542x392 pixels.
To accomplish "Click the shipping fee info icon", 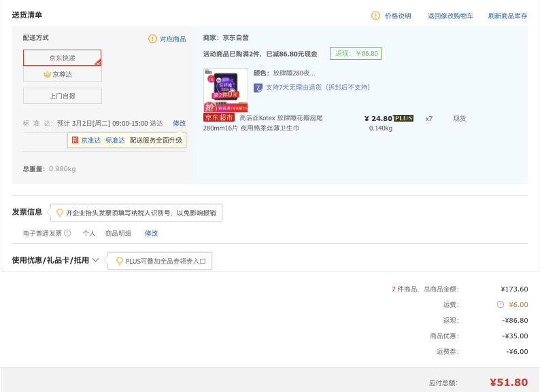I will pyautogui.click(x=500, y=304).
